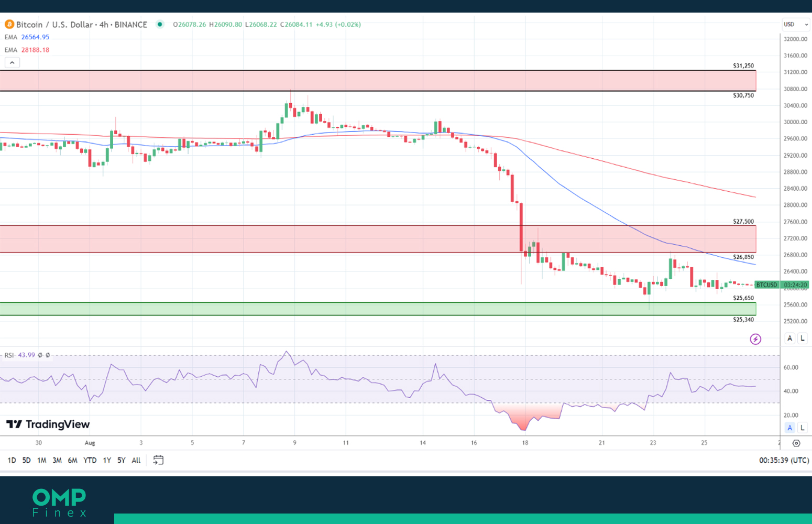Select the EMA 28188.18 legend entry
812x524 pixels.
[27, 50]
